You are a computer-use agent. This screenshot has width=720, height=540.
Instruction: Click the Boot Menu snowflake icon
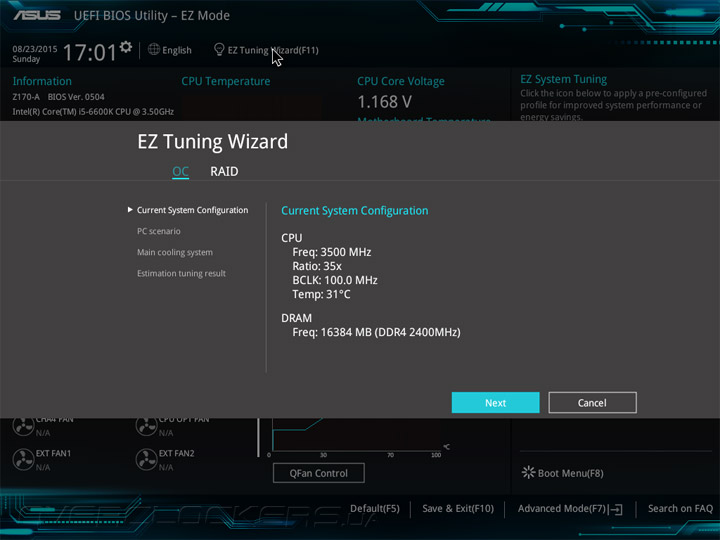pyautogui.click(x=528, y=472)
